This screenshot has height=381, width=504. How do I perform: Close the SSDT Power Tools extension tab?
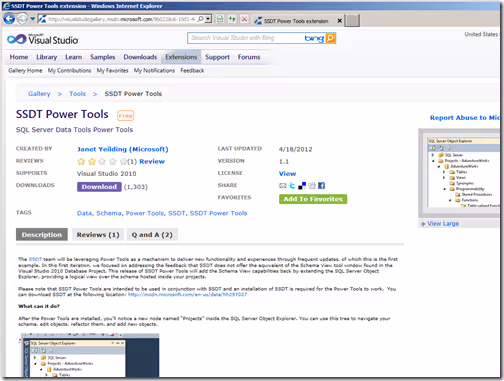[339, 21]
